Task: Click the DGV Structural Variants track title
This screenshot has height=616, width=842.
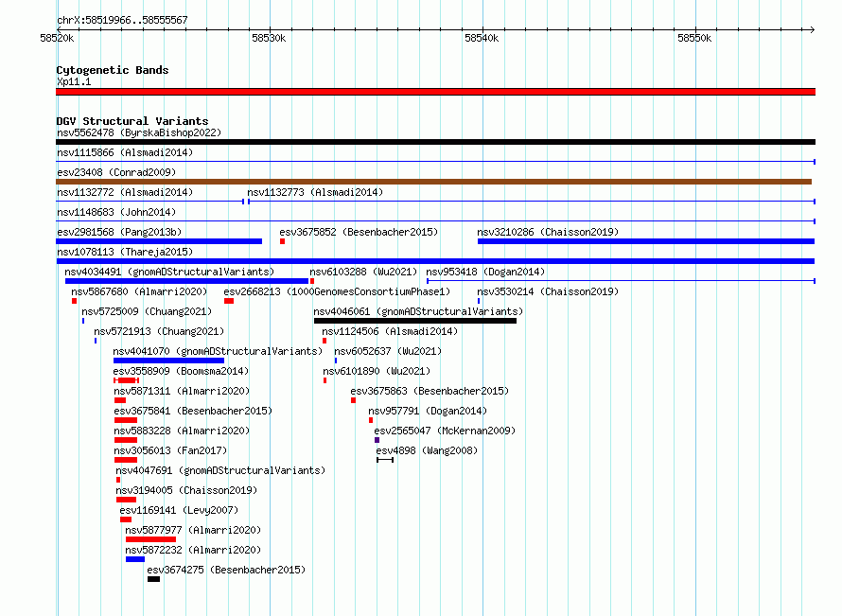Action: [x=132, y=121]
